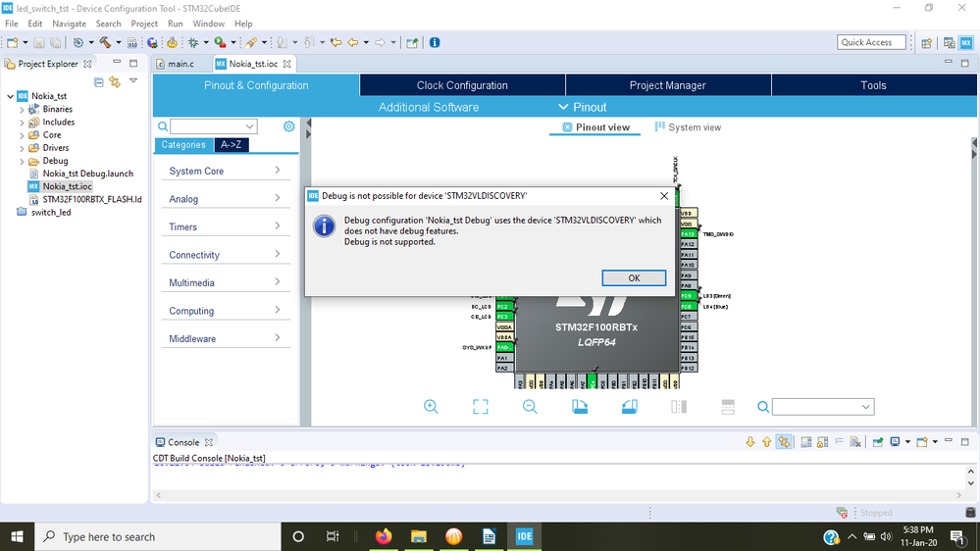
Task: Click the Clear Console icon
Action: tap(855, 442)
